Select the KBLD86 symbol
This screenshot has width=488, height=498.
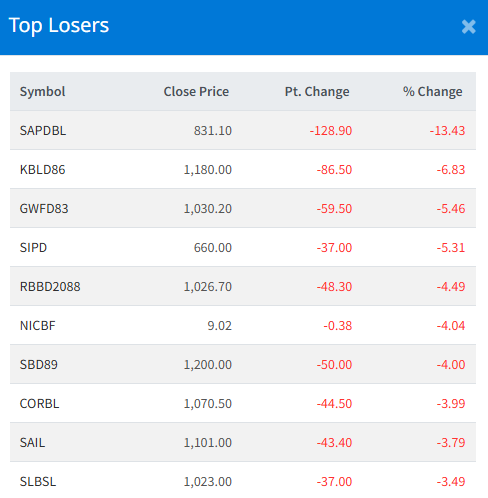(x=42, y=169)
